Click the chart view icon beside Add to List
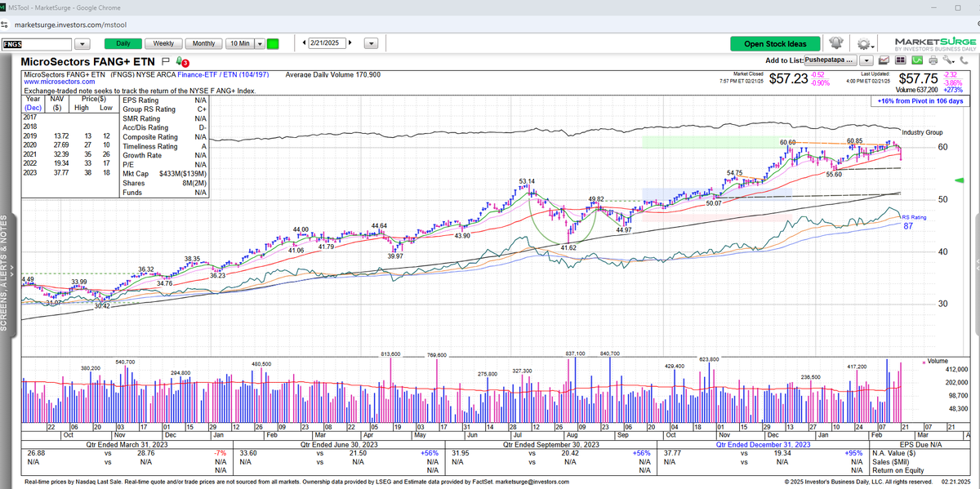The height and width of the screenshot is (489, 980). pyautogui.click(x=885, y=60)
